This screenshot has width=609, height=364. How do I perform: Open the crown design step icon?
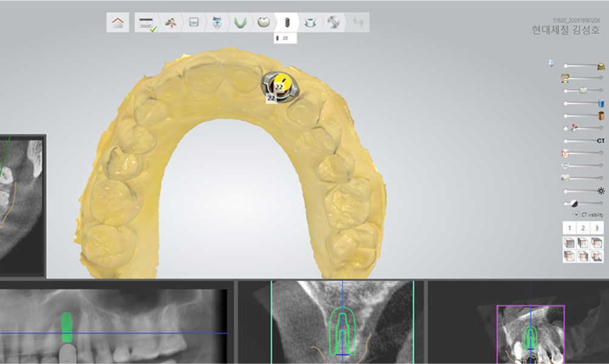coord(264,23)
